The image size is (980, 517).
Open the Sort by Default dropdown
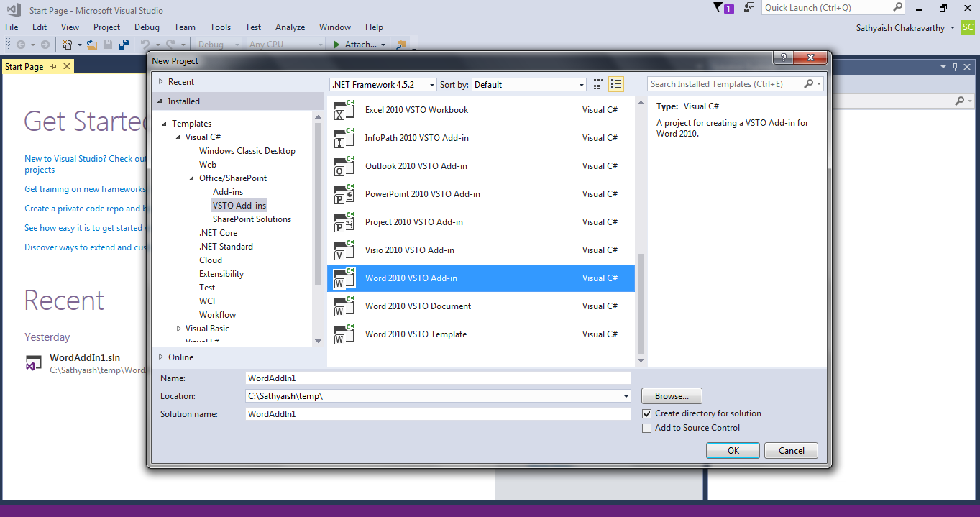coord(582,85)
